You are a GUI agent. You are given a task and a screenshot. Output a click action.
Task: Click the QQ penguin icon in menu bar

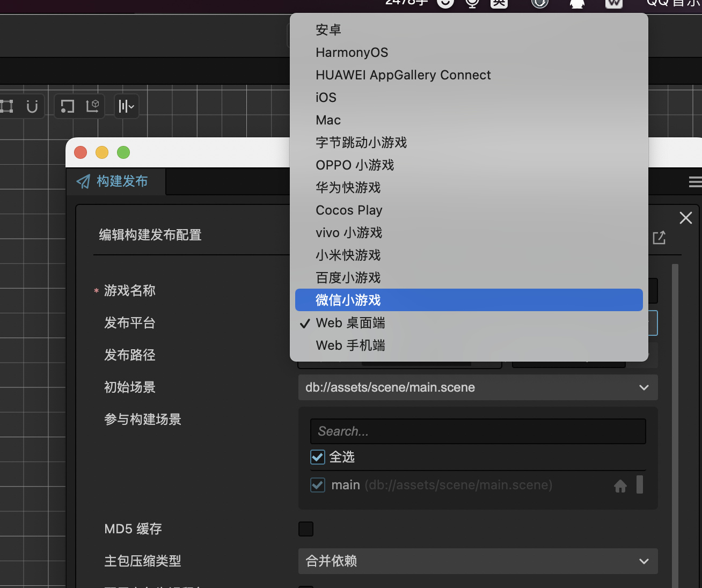pyautogui.click(x=577, y=3)
